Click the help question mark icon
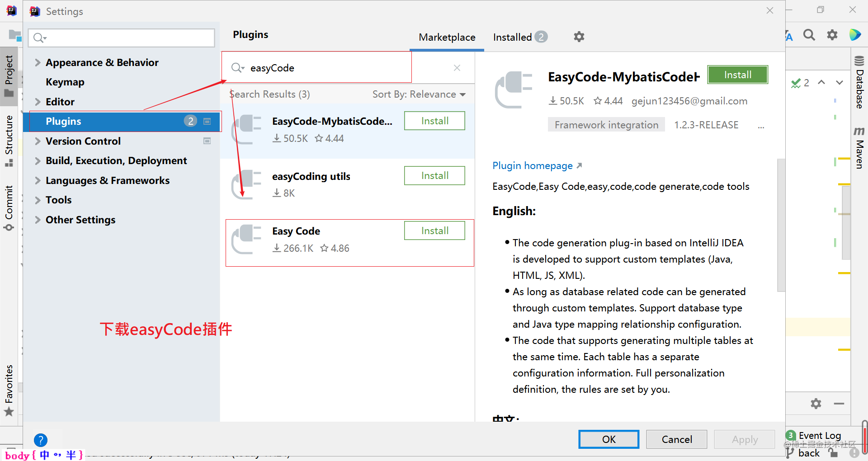This screenshot has width=868, height=461. (x=40, y=439)
